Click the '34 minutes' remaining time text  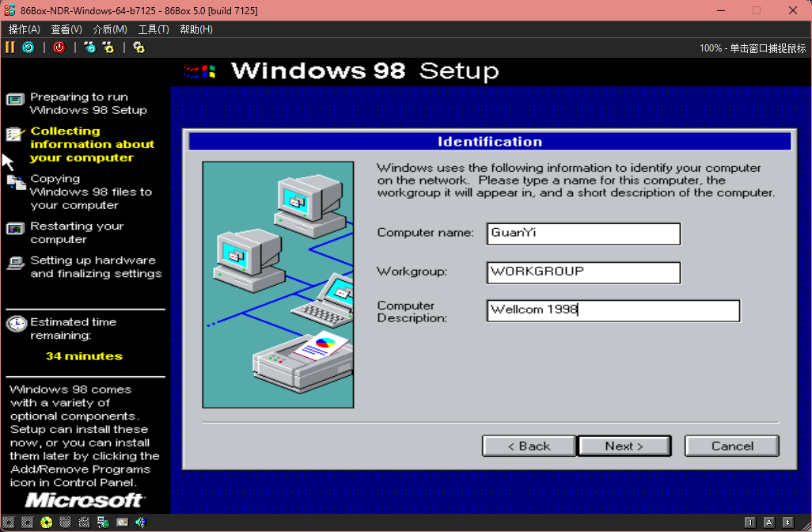coord(85,356)
